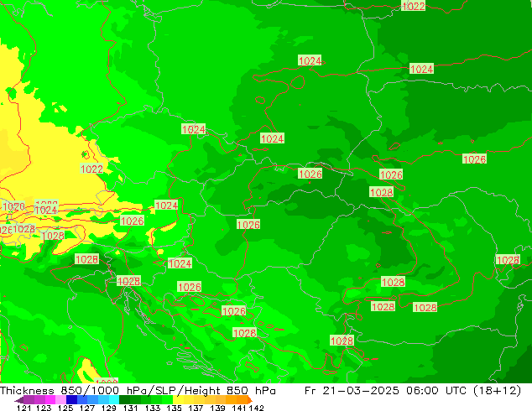Click the orange arrow at legend's high end
This screenshot has width=532, height=411.
tap(250, 399)
